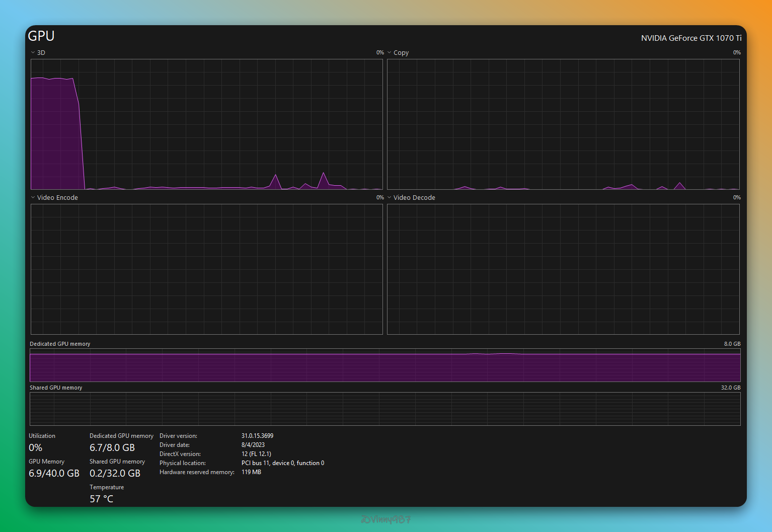The width and height of the screenshot is (772, 532).
Task: Open the Video Encode engine dropdown
Action: click(x=33, y=197)
